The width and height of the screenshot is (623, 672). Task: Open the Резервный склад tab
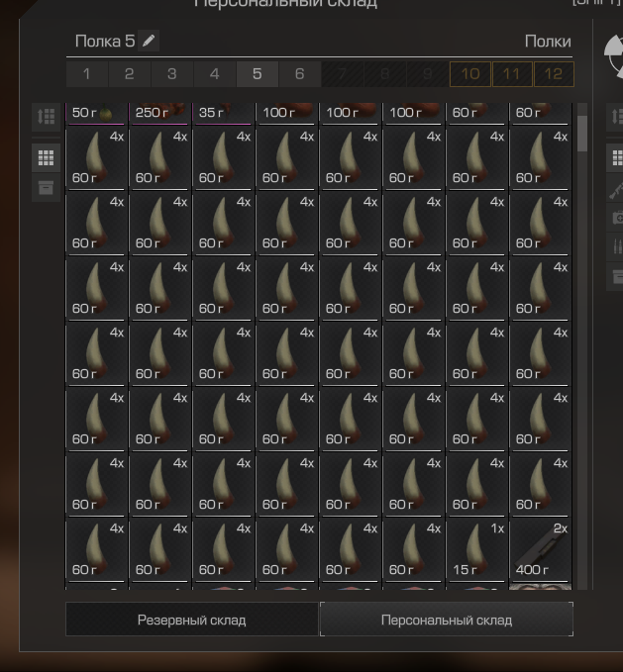[192, 620]
